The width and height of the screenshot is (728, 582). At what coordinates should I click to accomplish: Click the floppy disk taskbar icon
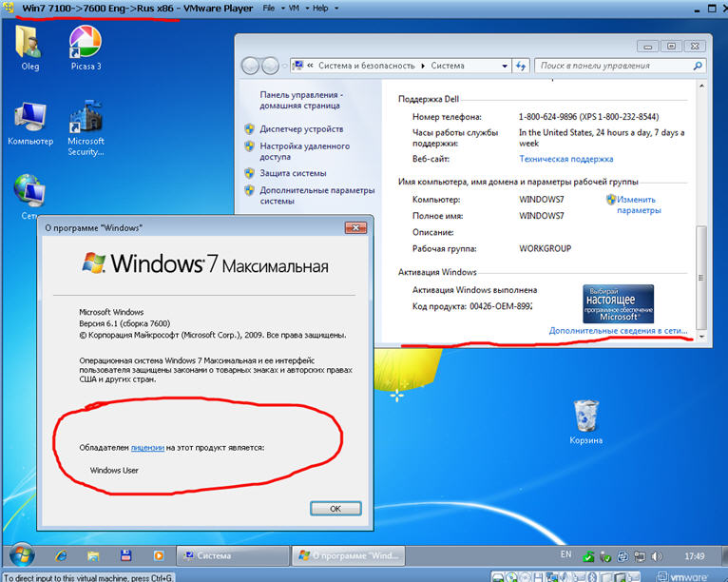click(125, 555)
